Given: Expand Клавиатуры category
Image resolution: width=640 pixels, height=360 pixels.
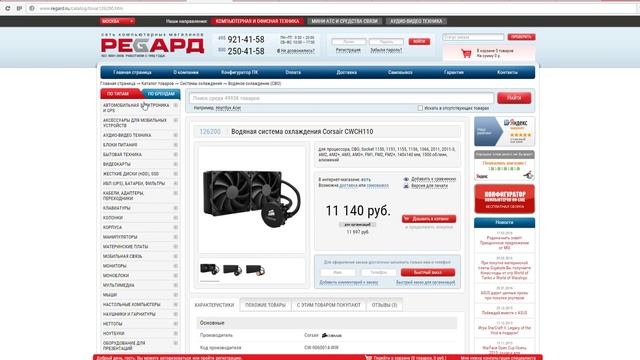Looking at the screenshot, I should coord(176,208).
